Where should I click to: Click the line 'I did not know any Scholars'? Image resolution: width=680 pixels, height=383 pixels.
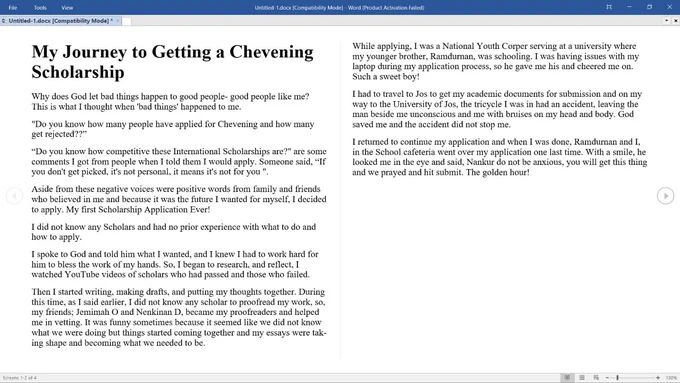click(x=173, y=232)
